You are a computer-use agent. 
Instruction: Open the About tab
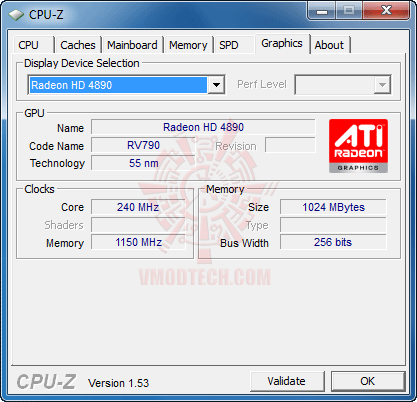pyautogui.click(x=330, y=45)
